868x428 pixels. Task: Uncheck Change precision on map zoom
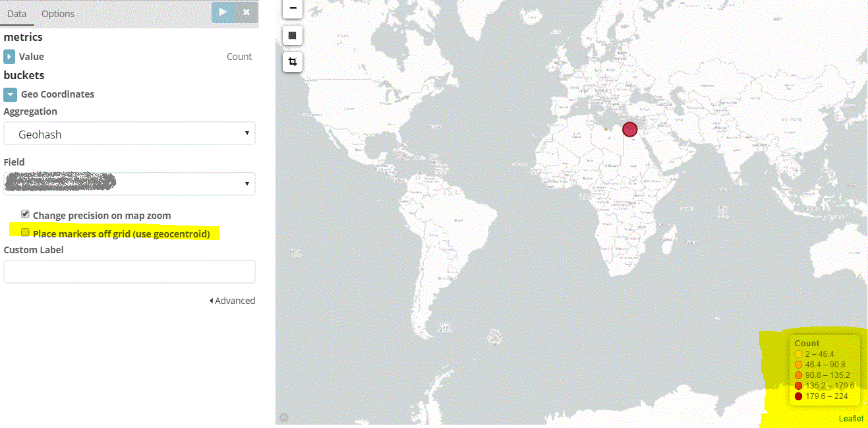[x=25, y=214]
